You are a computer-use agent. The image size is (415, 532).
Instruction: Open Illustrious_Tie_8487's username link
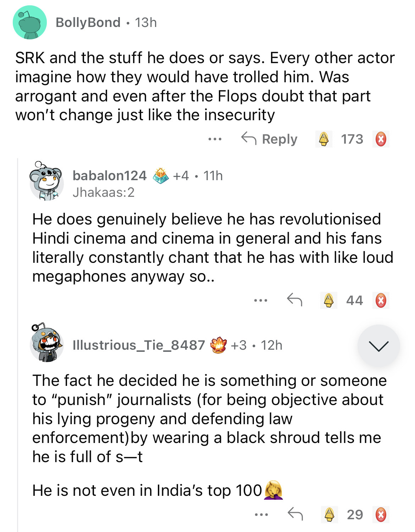pos(139,345)
